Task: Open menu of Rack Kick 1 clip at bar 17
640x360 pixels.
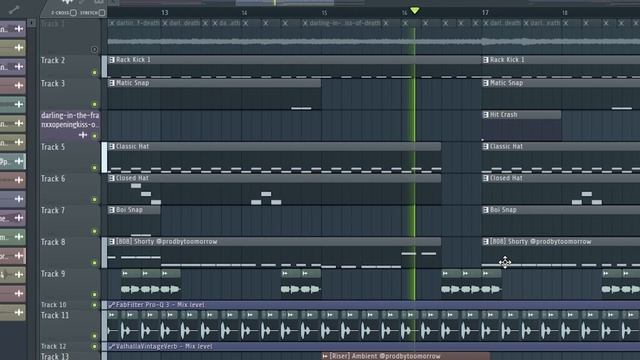Action: (x=486, y=60)
